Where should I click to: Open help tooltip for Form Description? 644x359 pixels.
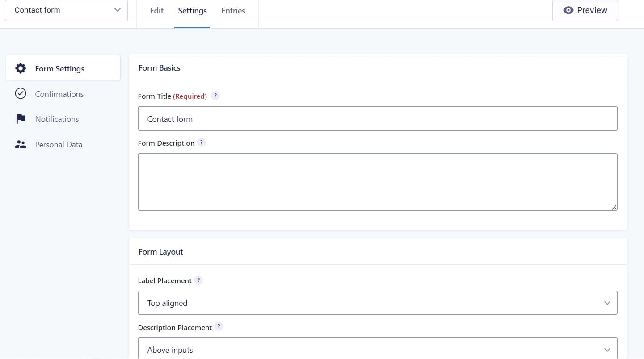(202, 142)
